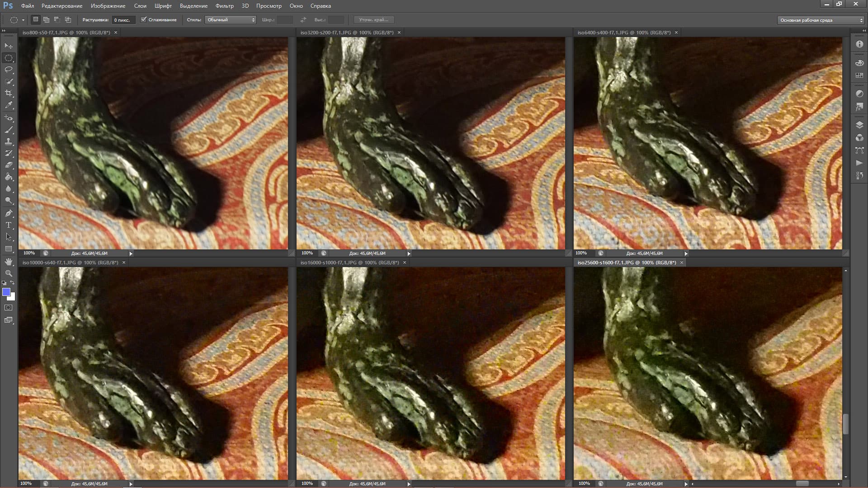This screenshot has height=488, width=868.
Task: Select the Lasso tool
Action: 9,70
